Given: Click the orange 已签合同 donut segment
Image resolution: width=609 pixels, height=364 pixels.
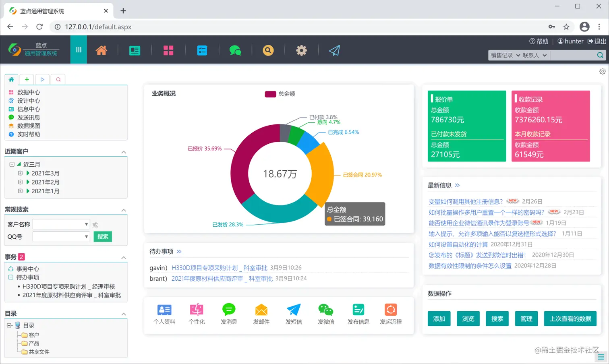Looking at the screenshot, I should coord(322,174).
